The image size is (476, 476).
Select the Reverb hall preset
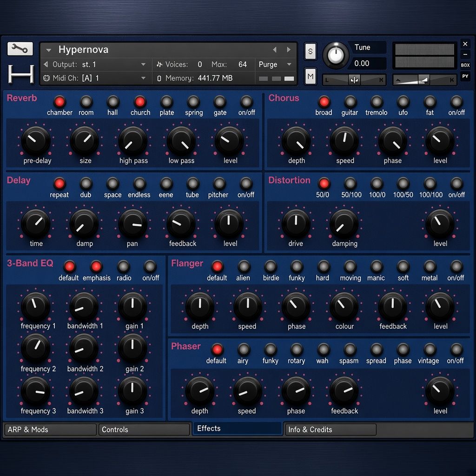(112, 102)
